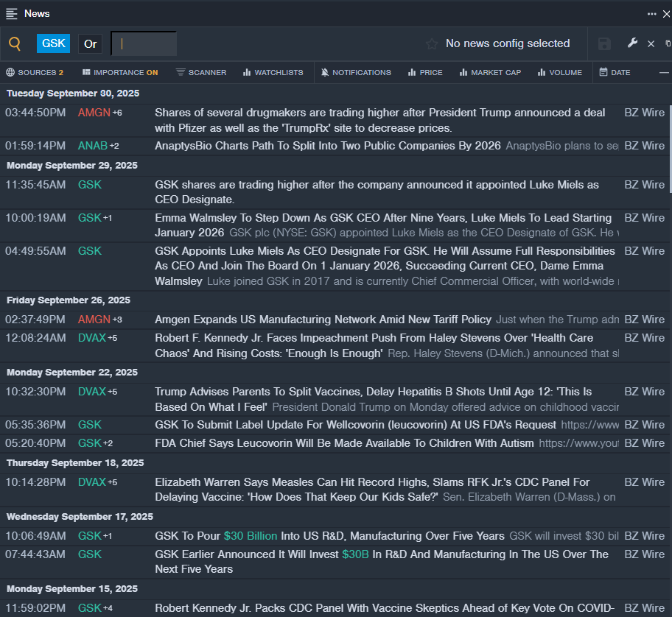Screen dimensions: 672x617
Task: Click the orange search magnifier icon
Action: click(x=15, y=44)
